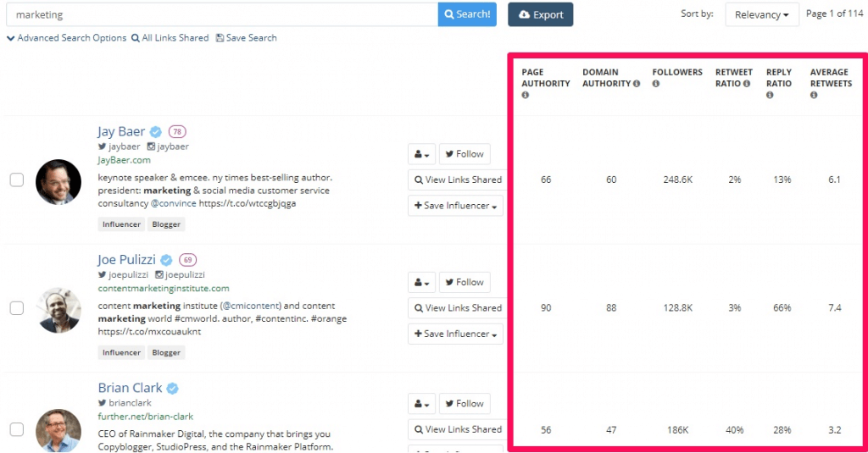Viewport: 868px width, 453px height.
Task: Click the Reply Ratio info icon
Action: pyautogui.click(x=770, y=95)
